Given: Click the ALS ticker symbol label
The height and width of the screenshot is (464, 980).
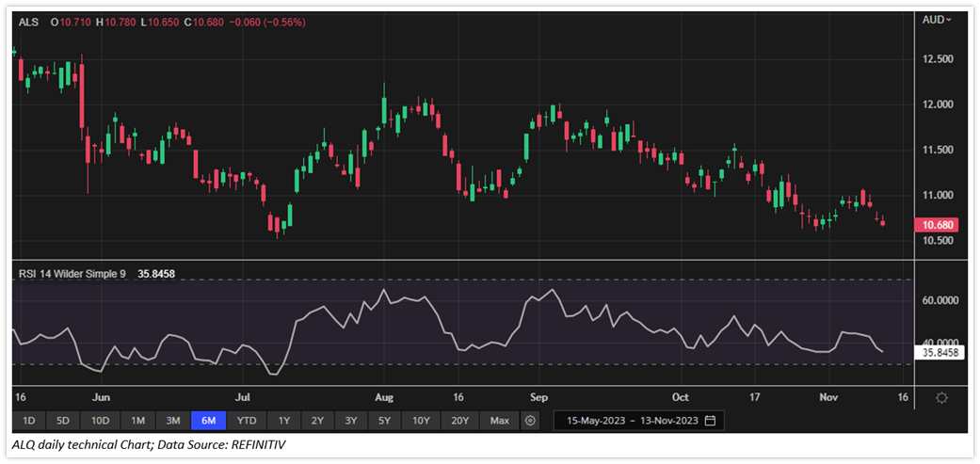Looking at the screenshot, I should point(28,21).
